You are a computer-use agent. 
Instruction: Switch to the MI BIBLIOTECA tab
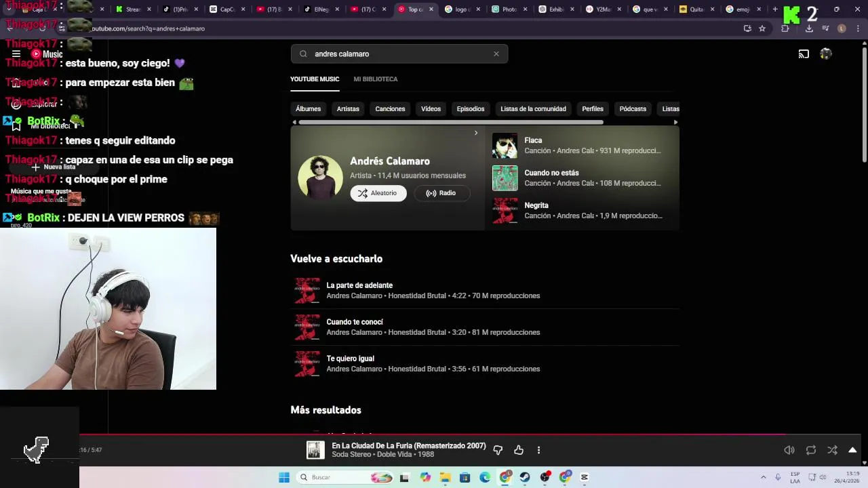[x=375, y=79]
